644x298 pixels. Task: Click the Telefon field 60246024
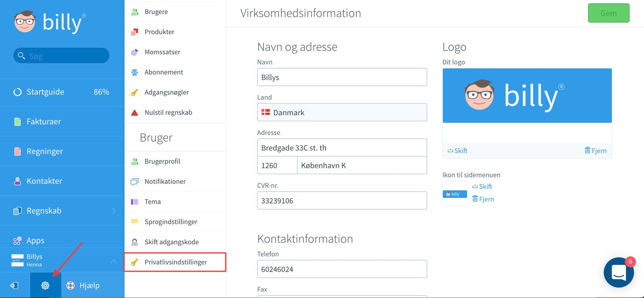pyautogui.click(x=342, y=269)
